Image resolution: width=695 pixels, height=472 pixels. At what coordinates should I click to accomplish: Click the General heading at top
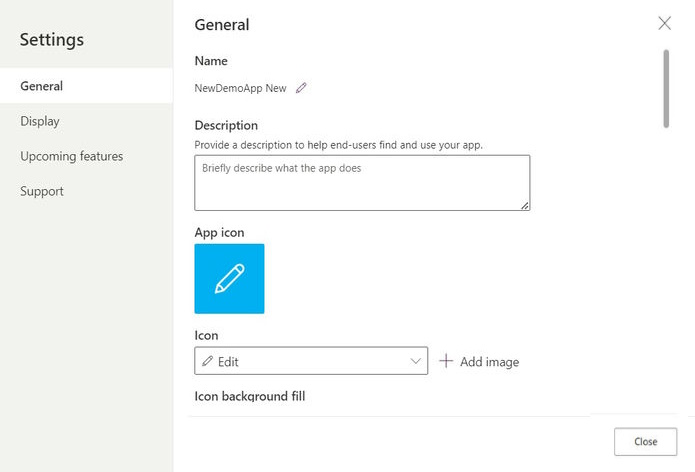coord(222,25)
